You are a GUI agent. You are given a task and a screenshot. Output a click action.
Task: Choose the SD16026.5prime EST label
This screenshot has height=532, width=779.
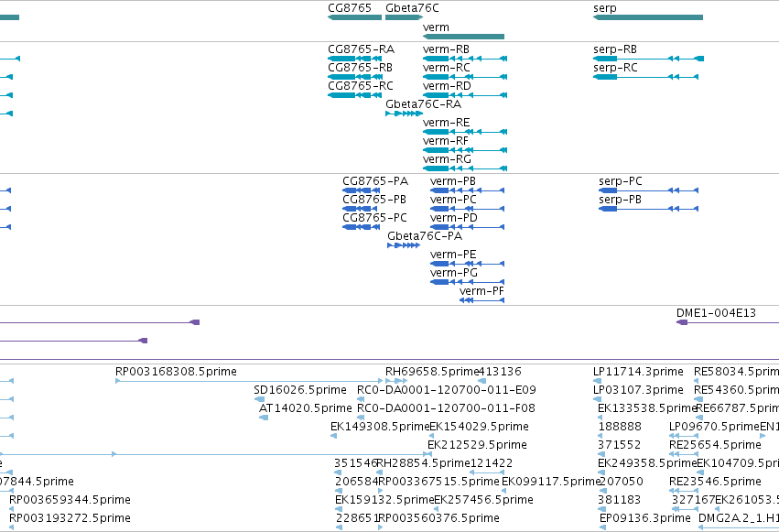[x=300, y=390]
